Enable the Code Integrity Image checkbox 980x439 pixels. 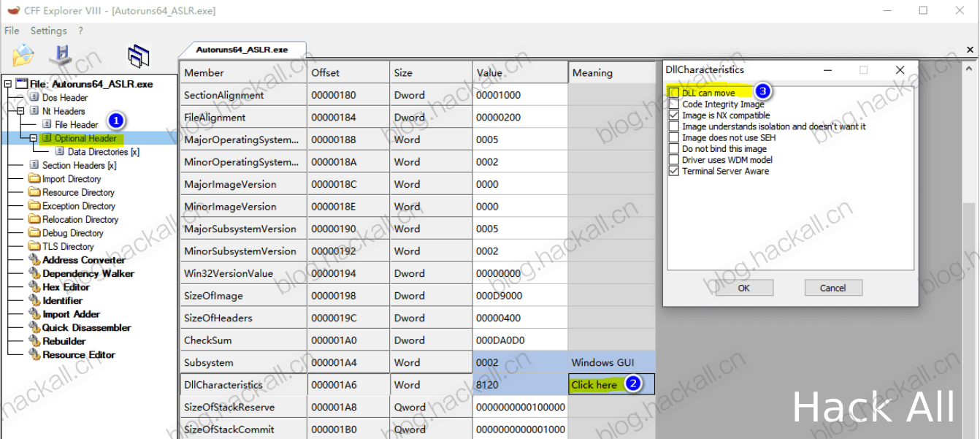(x=674, y=104)
